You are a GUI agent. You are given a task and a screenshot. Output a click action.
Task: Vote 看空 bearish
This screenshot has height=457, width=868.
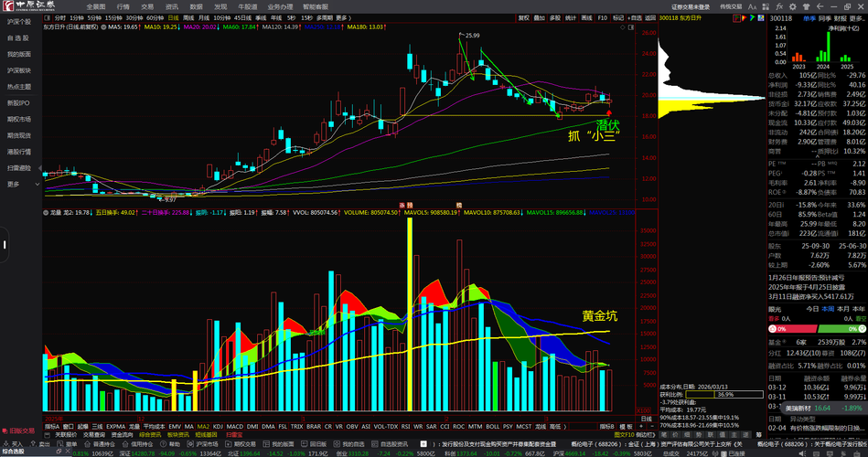point(862,319)
